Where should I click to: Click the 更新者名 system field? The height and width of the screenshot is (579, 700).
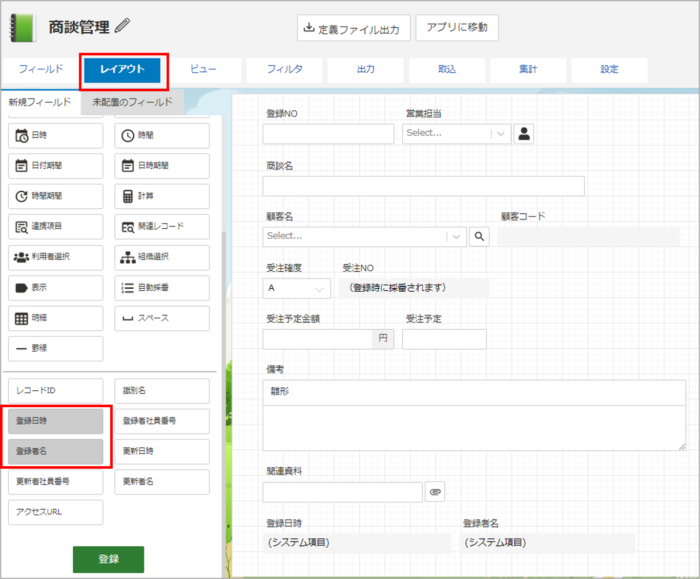point(162,482)
